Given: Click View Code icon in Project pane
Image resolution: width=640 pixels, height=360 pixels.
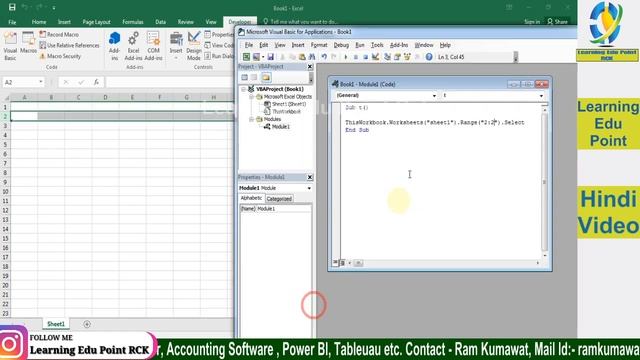Looking at the screenshot, I should pyautogui.click(x=244, y=77).
